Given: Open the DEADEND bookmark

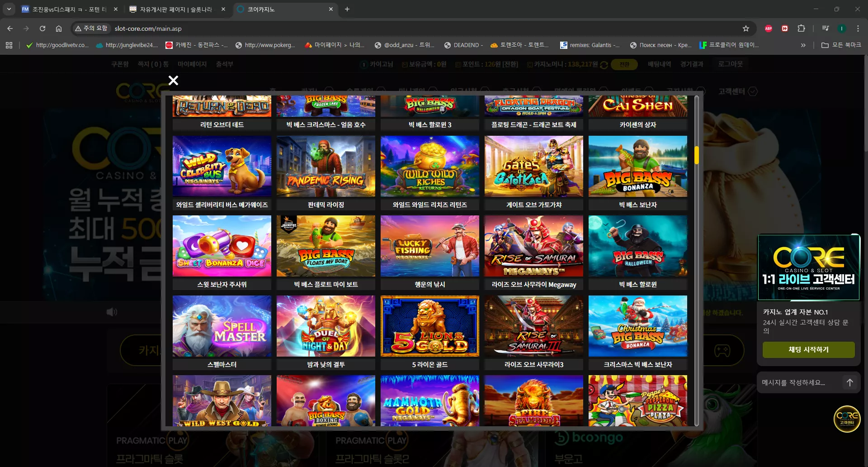Looking at the screenshot, I should click(463, 45).
